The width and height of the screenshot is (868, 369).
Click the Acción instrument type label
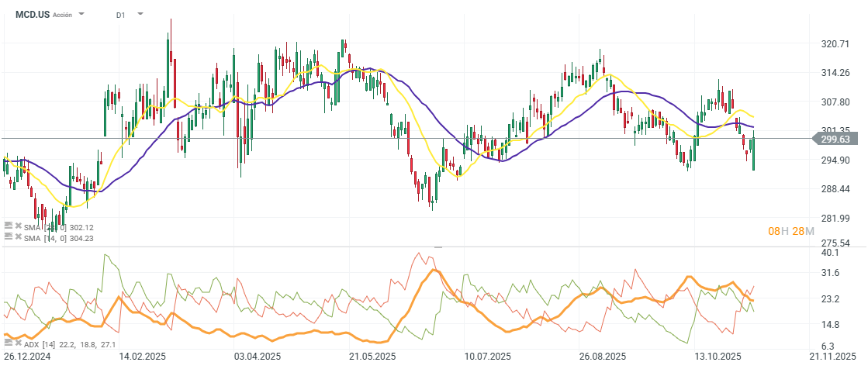tap(63, 16)
